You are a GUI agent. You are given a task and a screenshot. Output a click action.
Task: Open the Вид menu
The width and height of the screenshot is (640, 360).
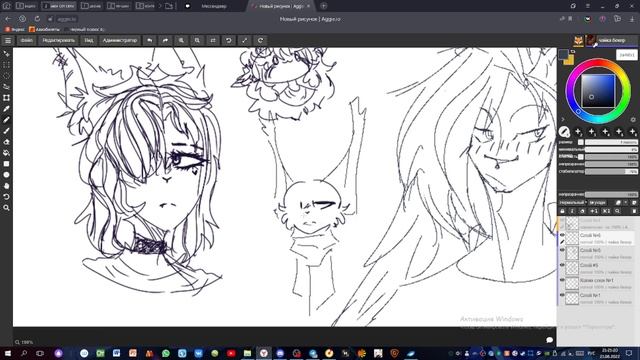89,40
